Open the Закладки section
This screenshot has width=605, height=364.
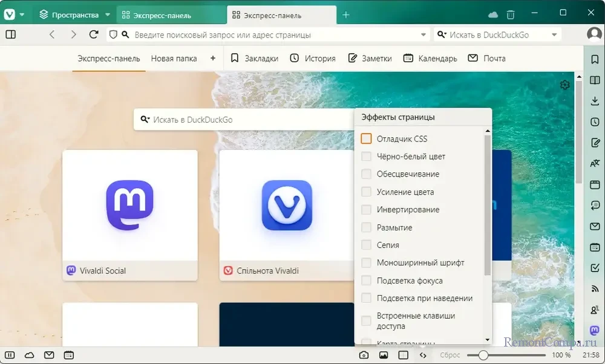pyautogui.click(x=255, y=59)
